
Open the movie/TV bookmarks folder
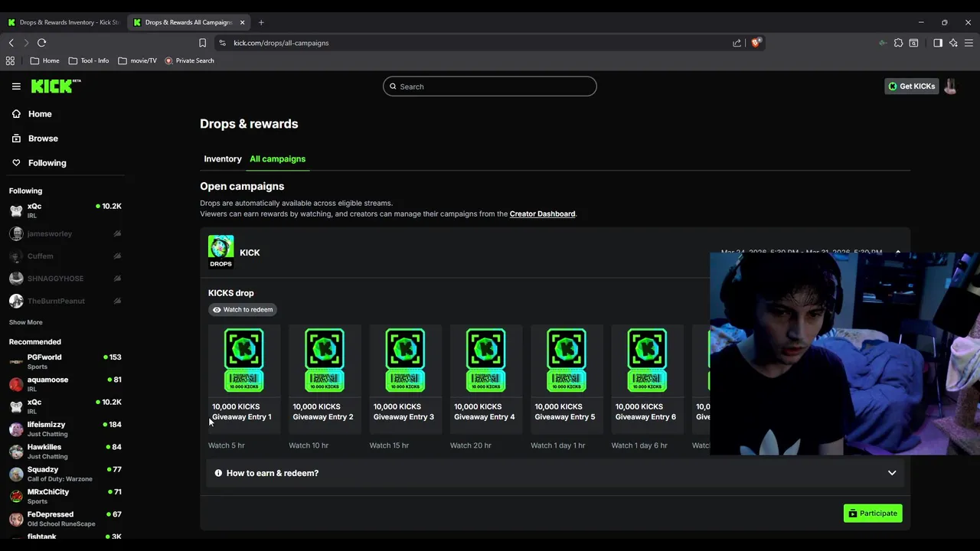pos(138,60)
